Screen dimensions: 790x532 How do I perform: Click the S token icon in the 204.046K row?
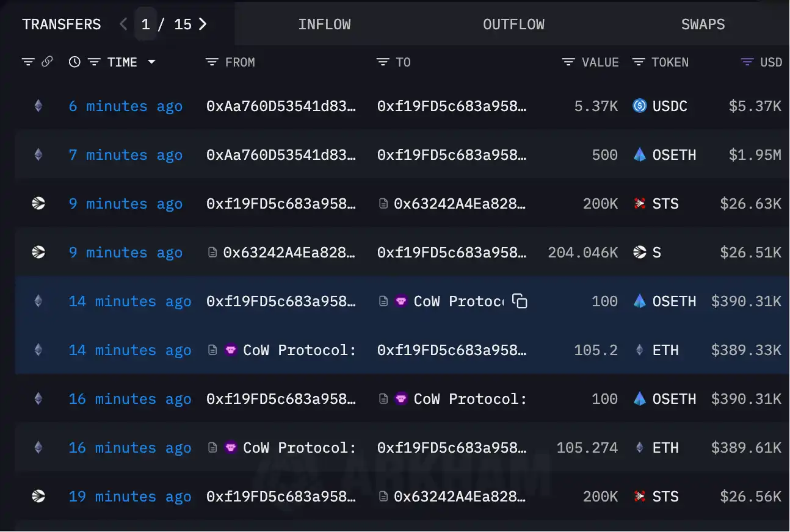[x=640, y=252]
